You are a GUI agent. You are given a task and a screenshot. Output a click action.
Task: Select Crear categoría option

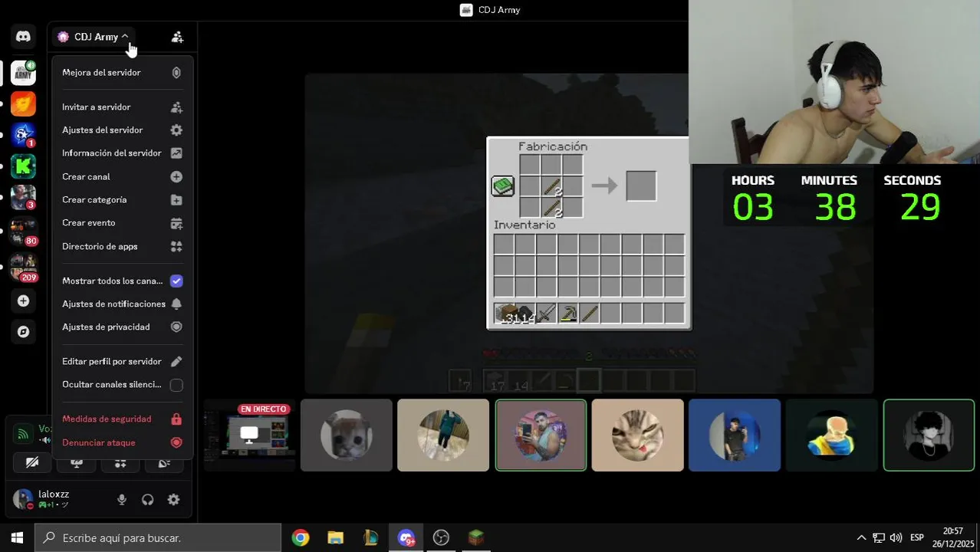point(123,200)
